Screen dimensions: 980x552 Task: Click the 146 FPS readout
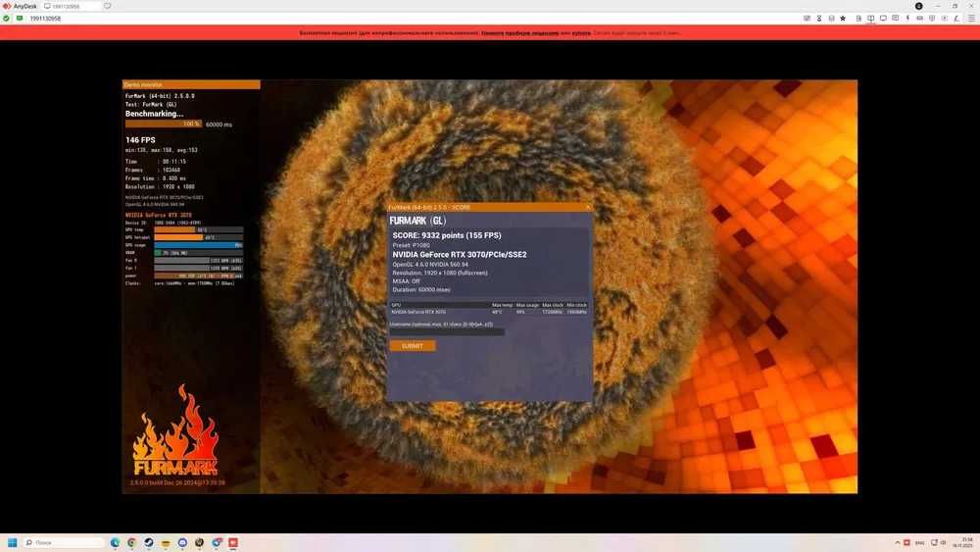pyautogui.click(x=140, y=140)
